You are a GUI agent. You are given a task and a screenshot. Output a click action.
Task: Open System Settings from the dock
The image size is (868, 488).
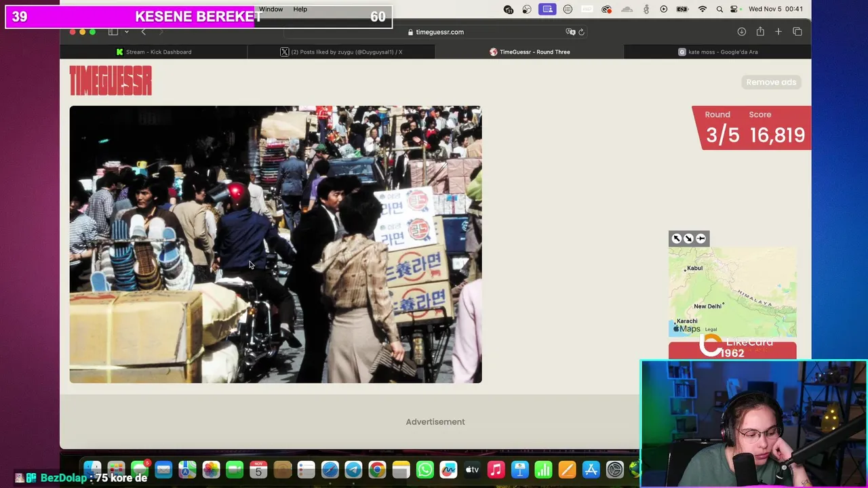point(614,469)
